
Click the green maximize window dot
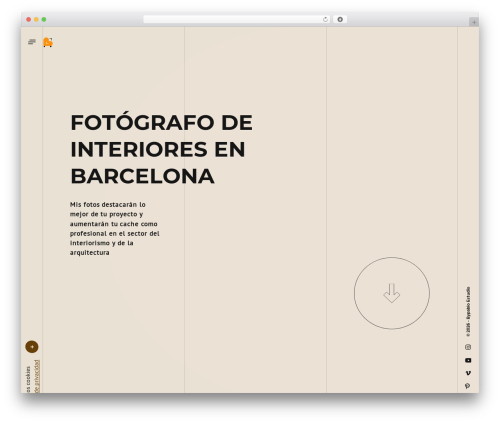tap(44, 20)
